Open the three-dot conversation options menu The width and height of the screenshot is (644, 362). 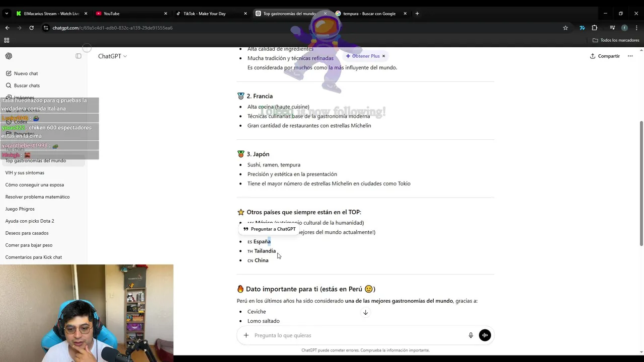[630, 56]
